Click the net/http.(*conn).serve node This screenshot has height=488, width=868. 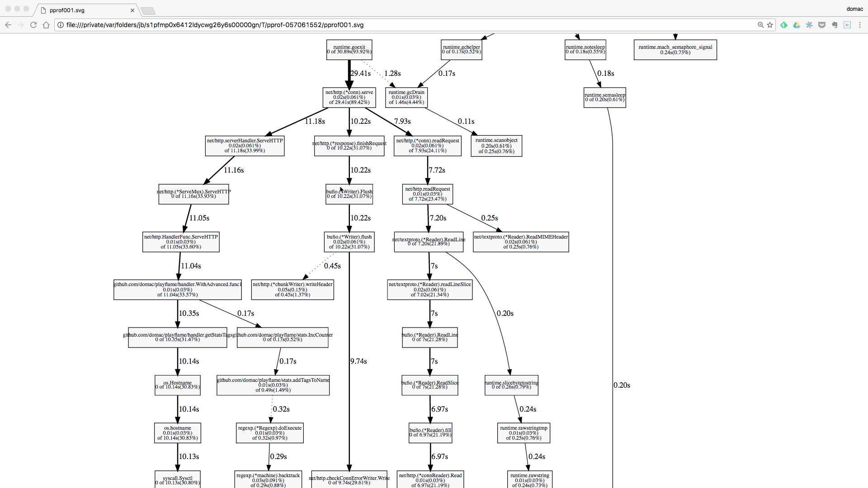[x=349, y=97]
